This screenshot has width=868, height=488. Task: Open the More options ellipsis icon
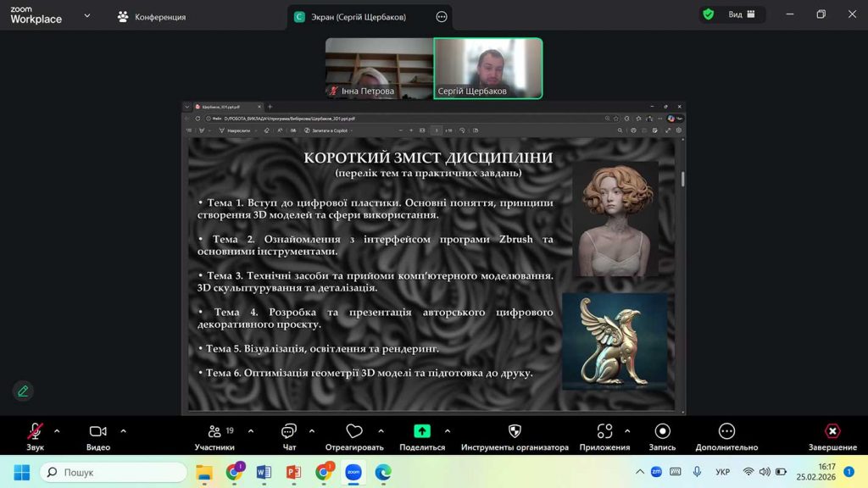[x=726, y=431]
